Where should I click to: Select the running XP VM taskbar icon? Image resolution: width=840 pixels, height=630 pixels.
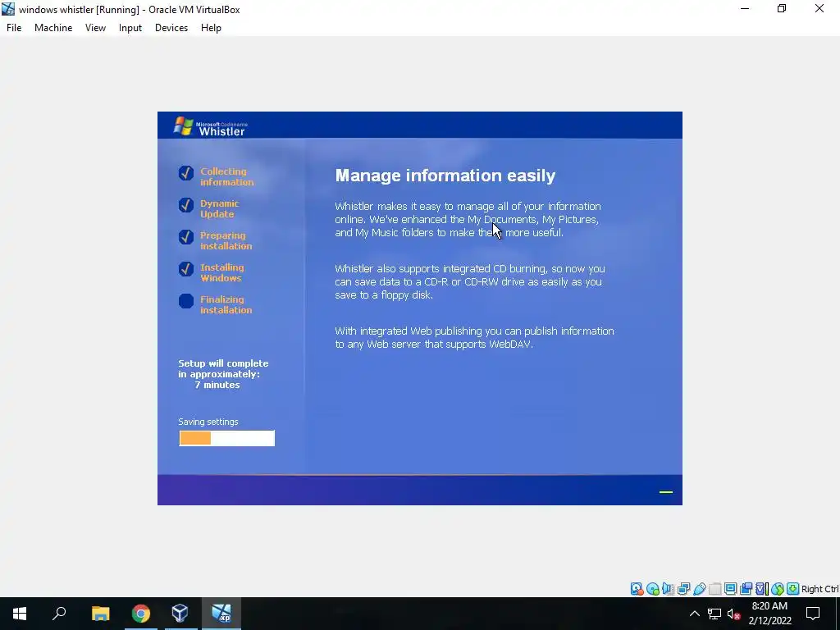[221, 614]
